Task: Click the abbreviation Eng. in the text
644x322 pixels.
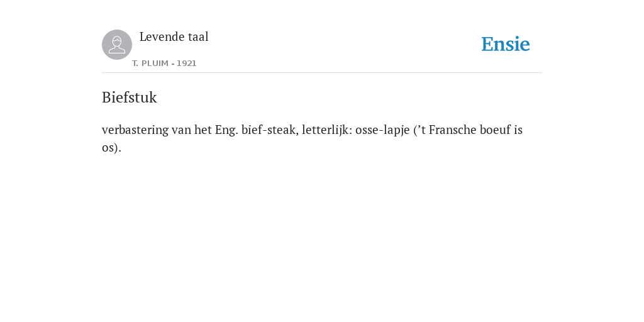Action: tap(226, 130)
